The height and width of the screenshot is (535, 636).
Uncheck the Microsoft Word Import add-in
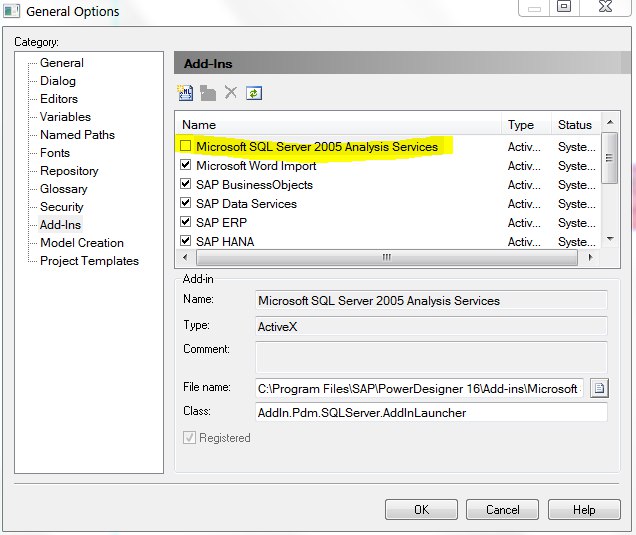coord(185,165)
